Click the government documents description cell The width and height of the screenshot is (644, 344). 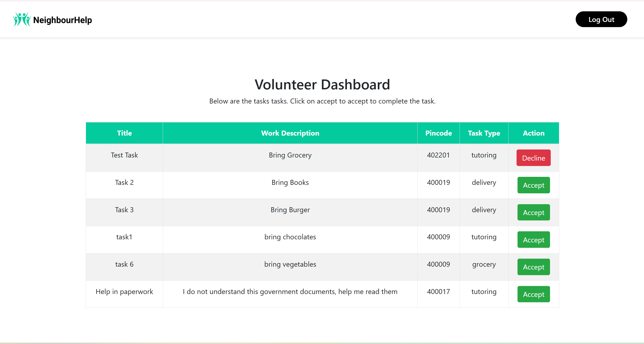[290, 291]
